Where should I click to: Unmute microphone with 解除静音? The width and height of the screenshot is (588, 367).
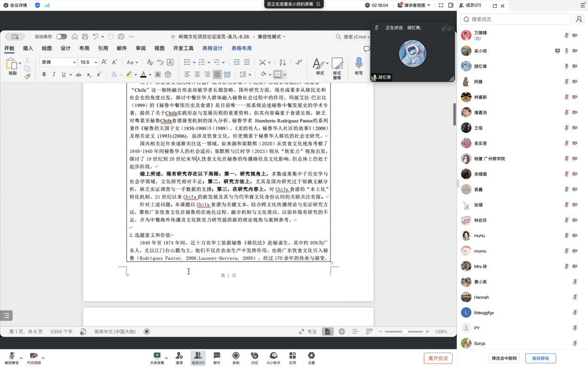(x=12, y=358)
